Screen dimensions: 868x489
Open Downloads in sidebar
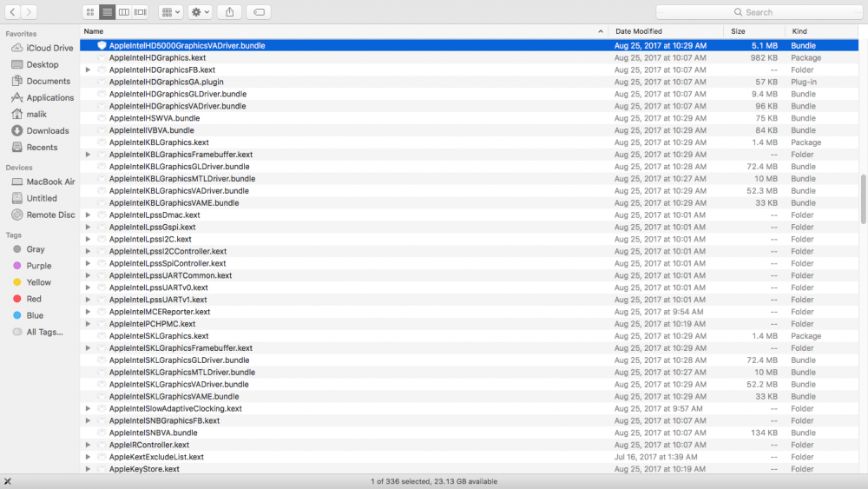pos(41,131)
